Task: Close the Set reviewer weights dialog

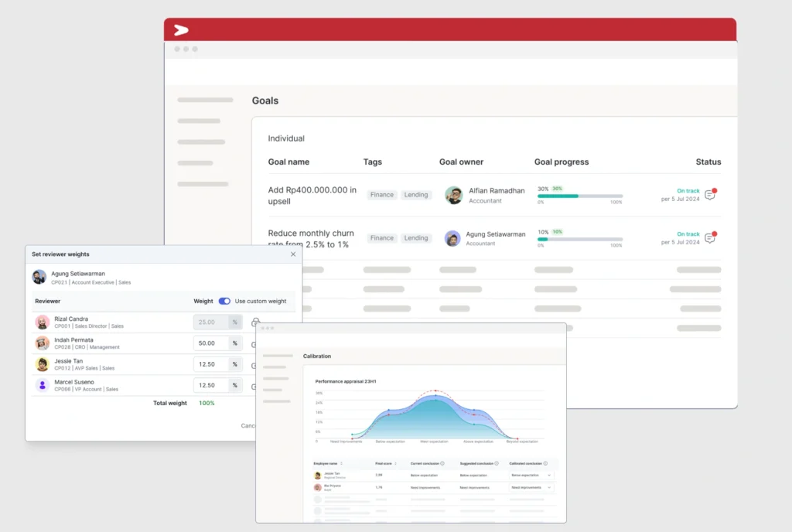Action: tap(293, 254)
